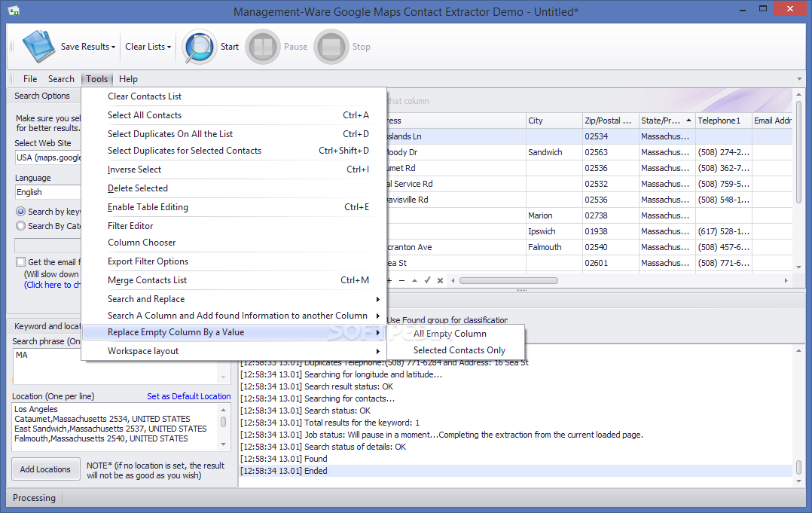Screen dimensions: 812x513
Task: Open Column Chooser menu item
Action: point(234,243)
